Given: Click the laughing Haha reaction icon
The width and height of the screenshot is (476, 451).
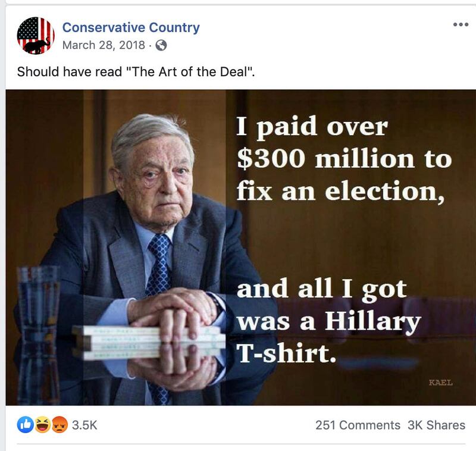Looking at the screenshot, I should [x=42, y=425].
